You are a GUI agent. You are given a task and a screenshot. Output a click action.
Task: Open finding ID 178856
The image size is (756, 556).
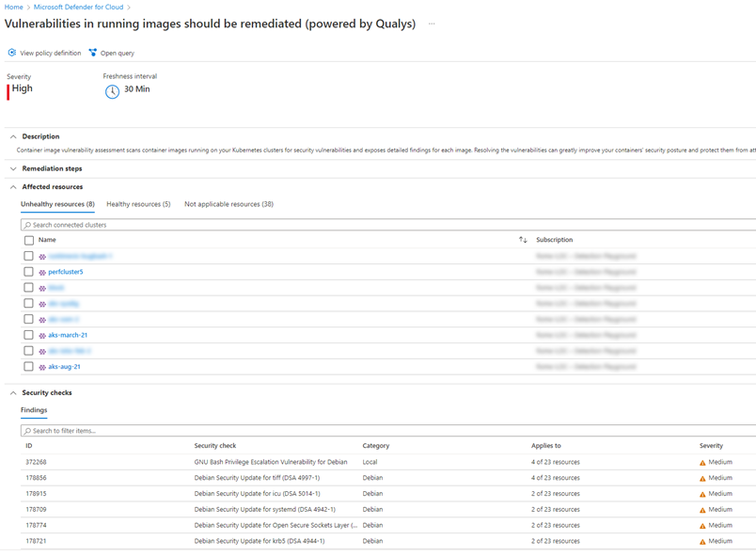(x=36, y=478)
